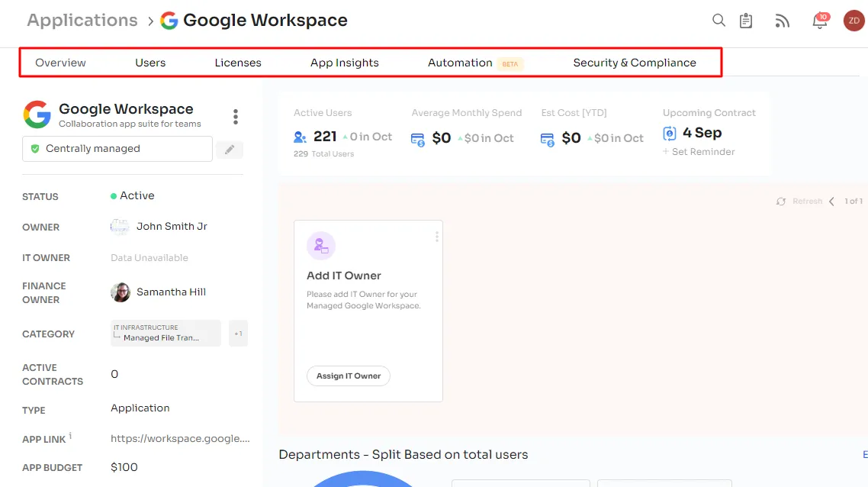868x487 pixels.
Task: Click Samantha Hill finance owner name
Action: click(171, 292)
